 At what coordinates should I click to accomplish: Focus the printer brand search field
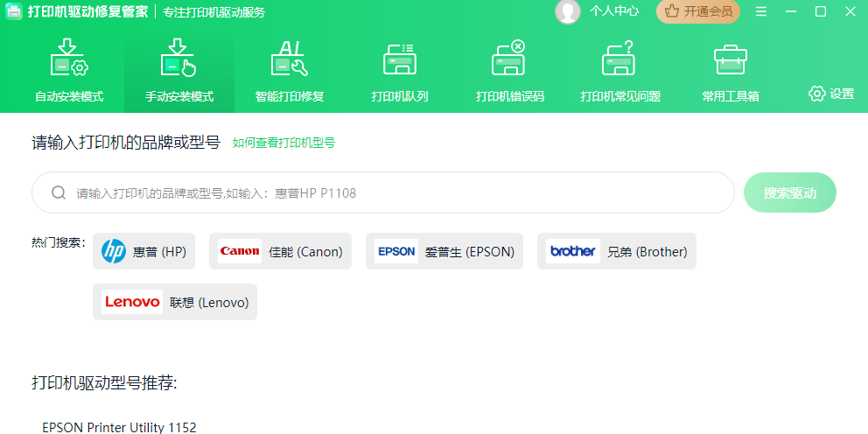385,192
